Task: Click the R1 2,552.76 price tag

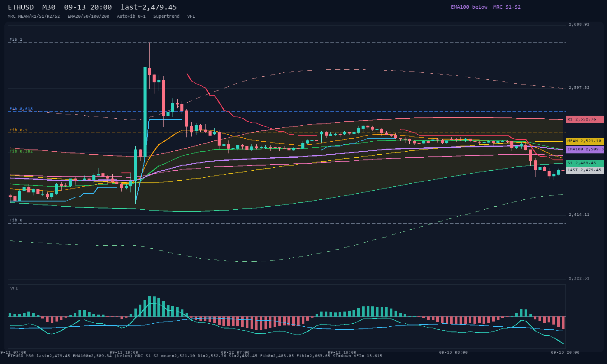Action: pos(585,119)
